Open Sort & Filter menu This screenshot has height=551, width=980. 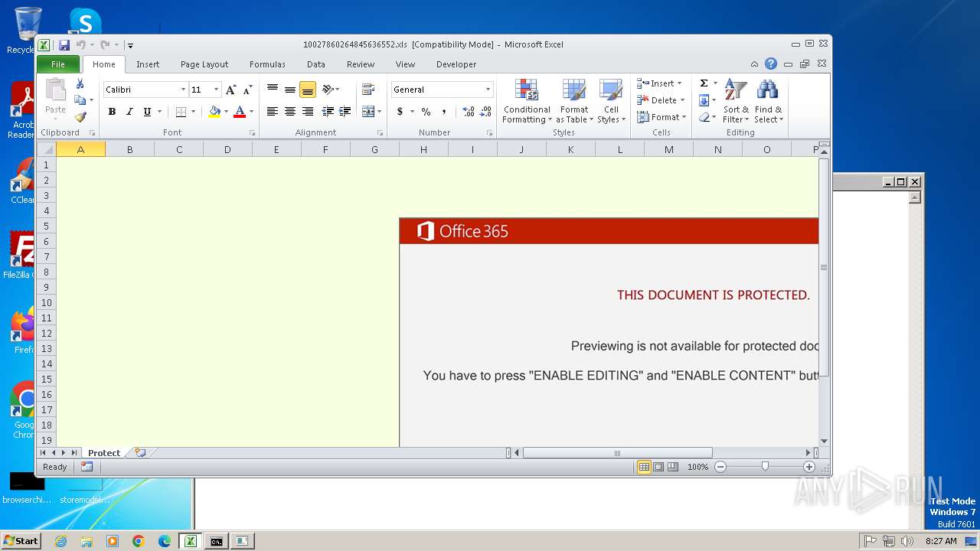point(736,101)
